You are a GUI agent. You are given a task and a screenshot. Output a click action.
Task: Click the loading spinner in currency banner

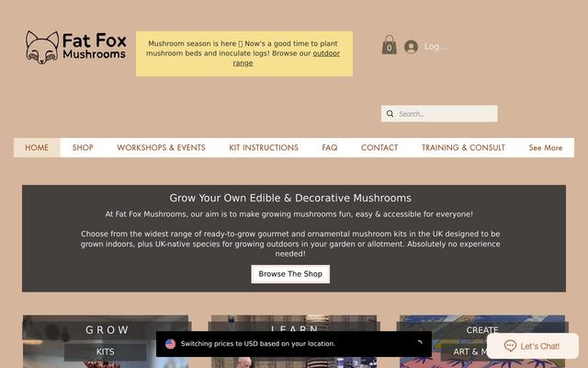tap(419, 343)
